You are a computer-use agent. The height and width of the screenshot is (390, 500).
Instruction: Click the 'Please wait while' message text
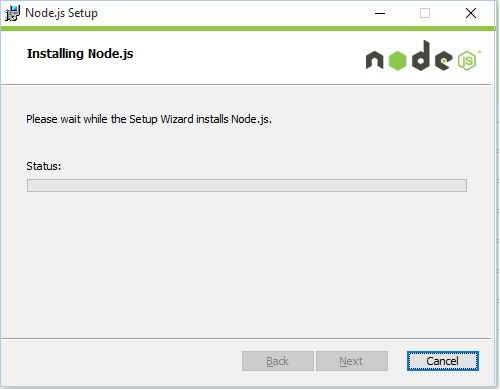(149, 119)
